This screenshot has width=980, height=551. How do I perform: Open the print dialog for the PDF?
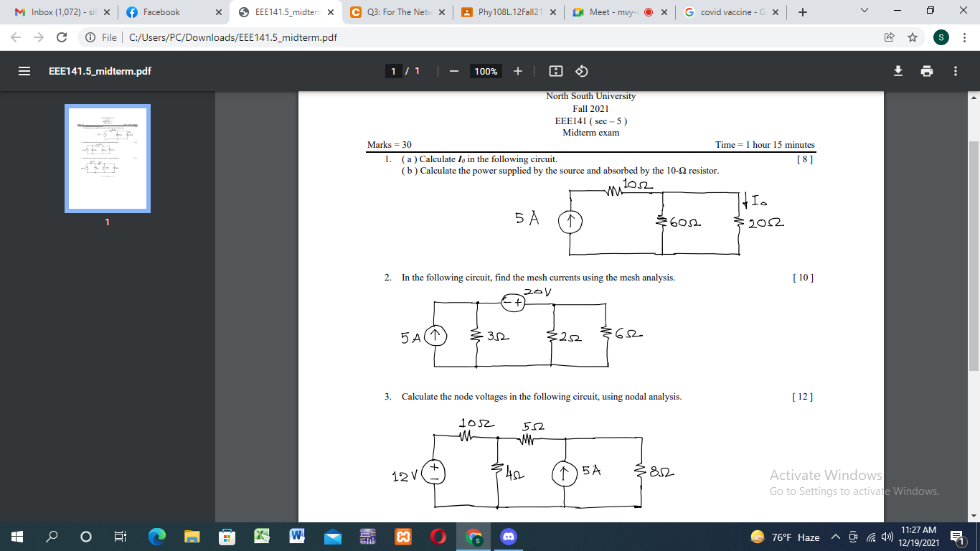(927, 71)
